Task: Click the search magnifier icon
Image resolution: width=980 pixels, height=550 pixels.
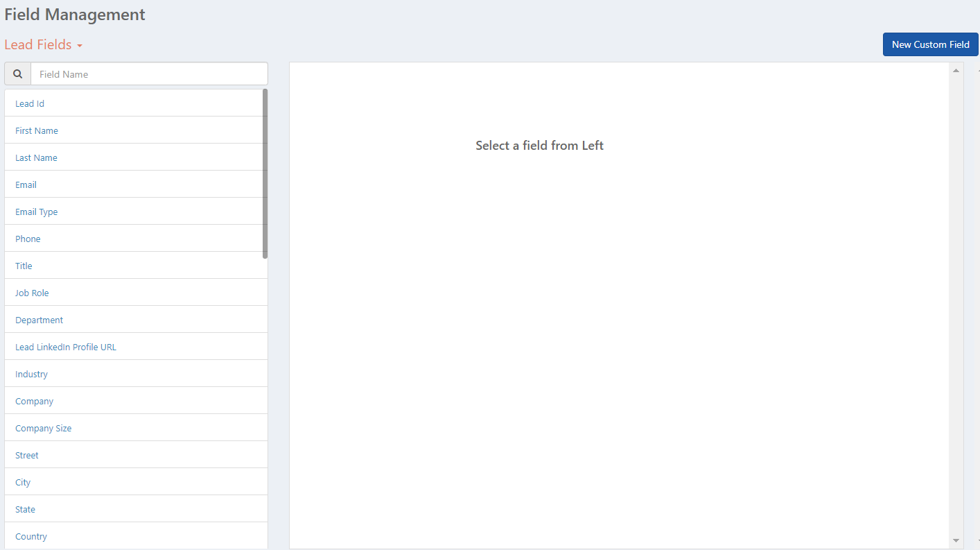Action: click(17, 74)
